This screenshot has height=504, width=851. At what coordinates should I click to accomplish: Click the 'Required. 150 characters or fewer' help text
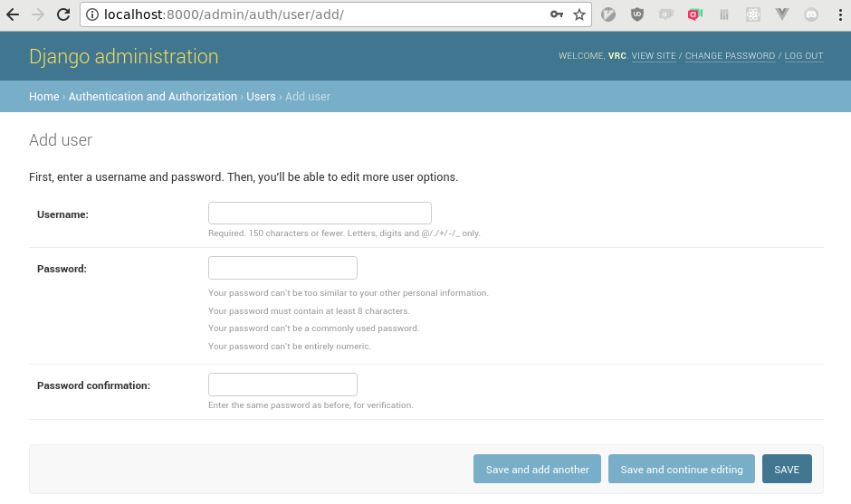[344, 233]
